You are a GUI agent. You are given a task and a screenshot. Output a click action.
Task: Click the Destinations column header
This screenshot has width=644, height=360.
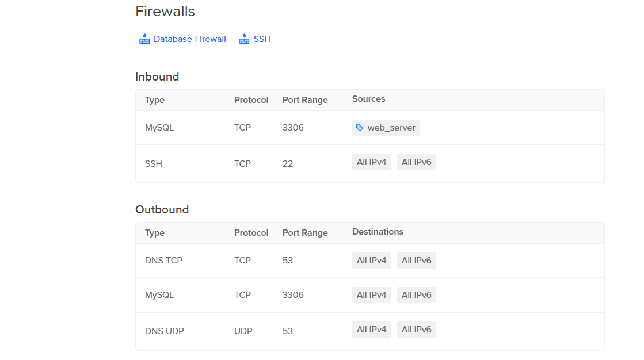[x=378, y=232]
